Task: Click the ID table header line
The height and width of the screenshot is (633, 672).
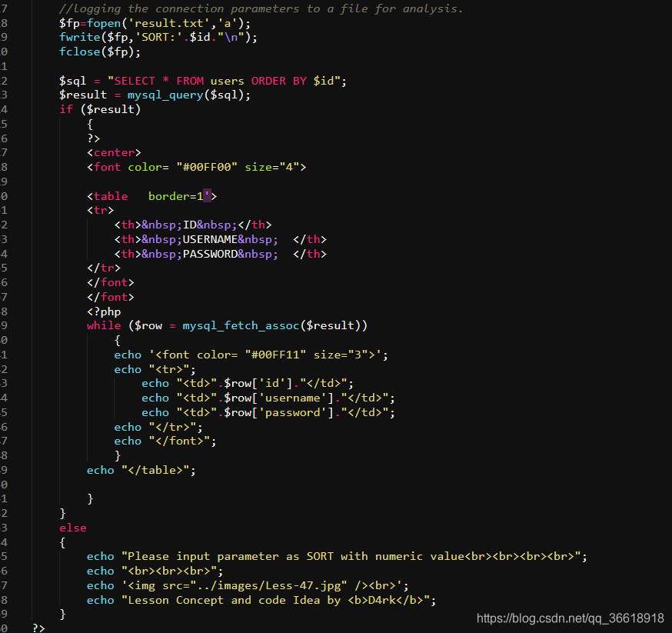Action: point(193,225)
